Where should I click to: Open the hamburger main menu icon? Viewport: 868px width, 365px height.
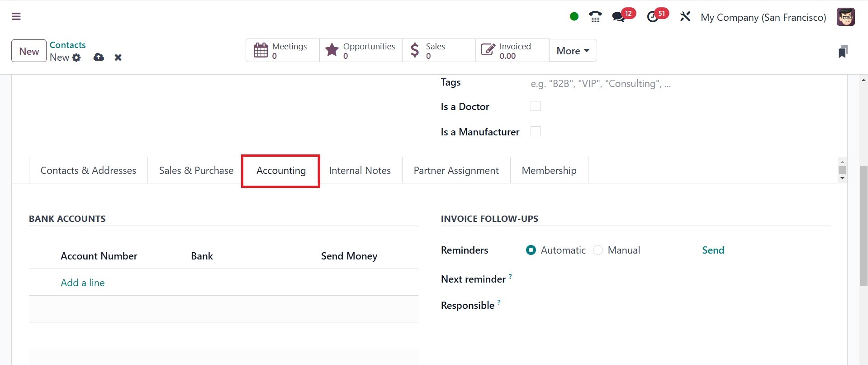point(16,17)
